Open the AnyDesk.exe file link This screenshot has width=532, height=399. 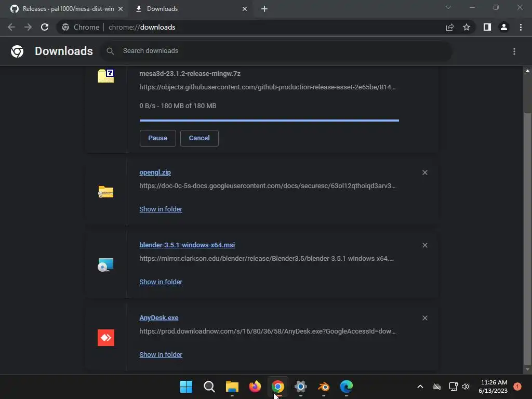pos(159,317)
